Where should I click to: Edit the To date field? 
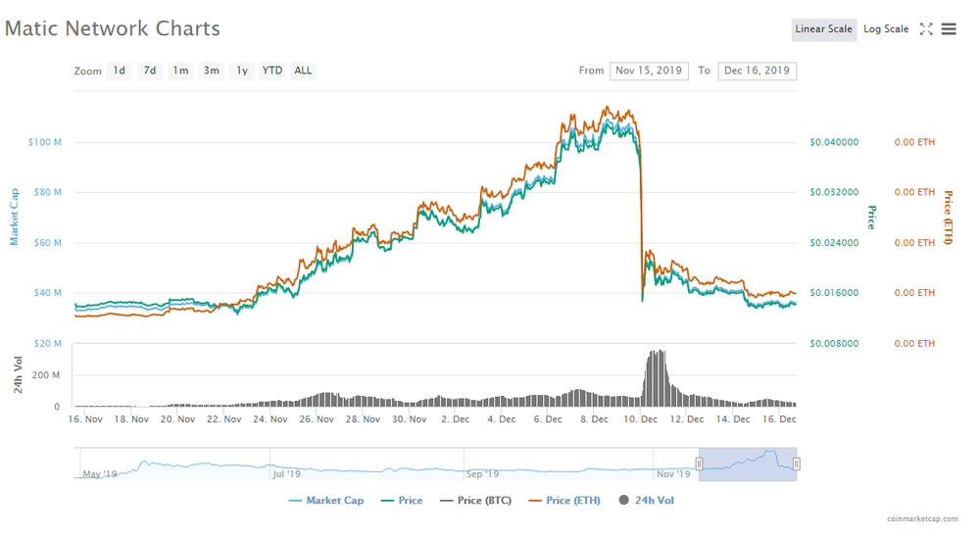coord(757,71)
